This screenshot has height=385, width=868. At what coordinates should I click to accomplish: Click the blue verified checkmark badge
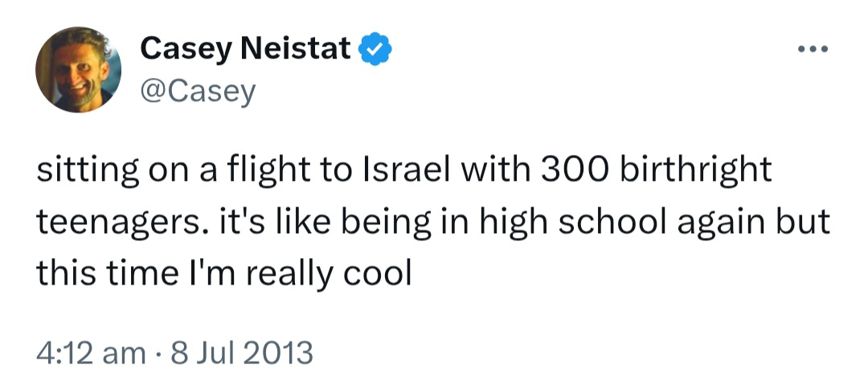376,49
